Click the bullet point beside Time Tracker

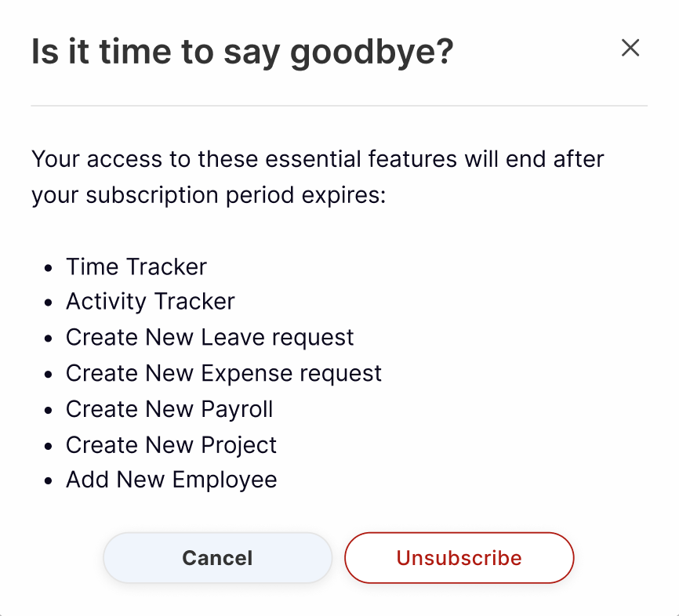click(x=49, y=268)
